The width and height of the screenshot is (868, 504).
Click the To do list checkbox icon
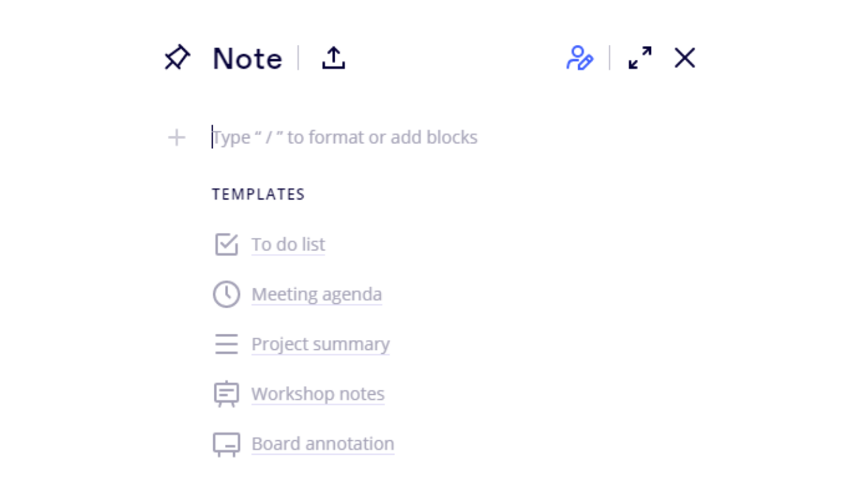point(226,244)
